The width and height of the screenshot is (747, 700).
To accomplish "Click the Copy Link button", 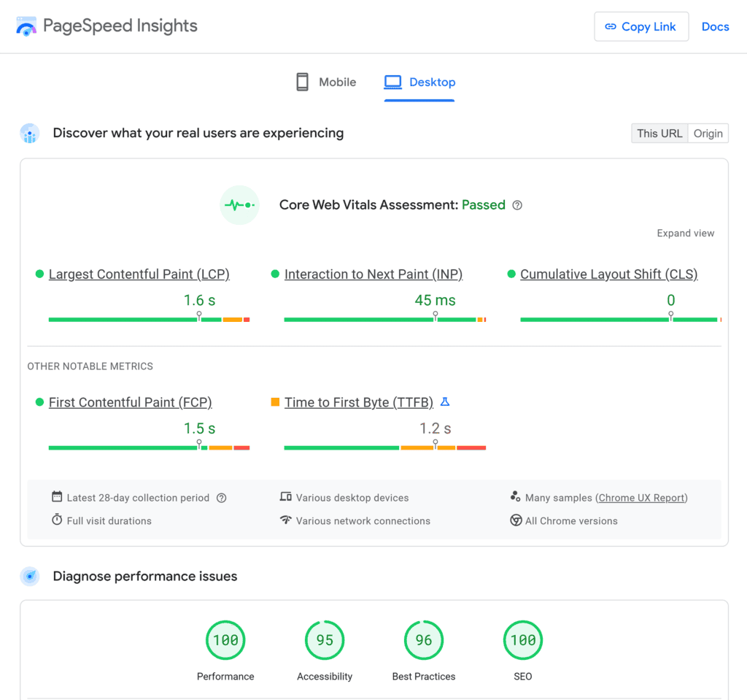I will (x=641, y=26).
